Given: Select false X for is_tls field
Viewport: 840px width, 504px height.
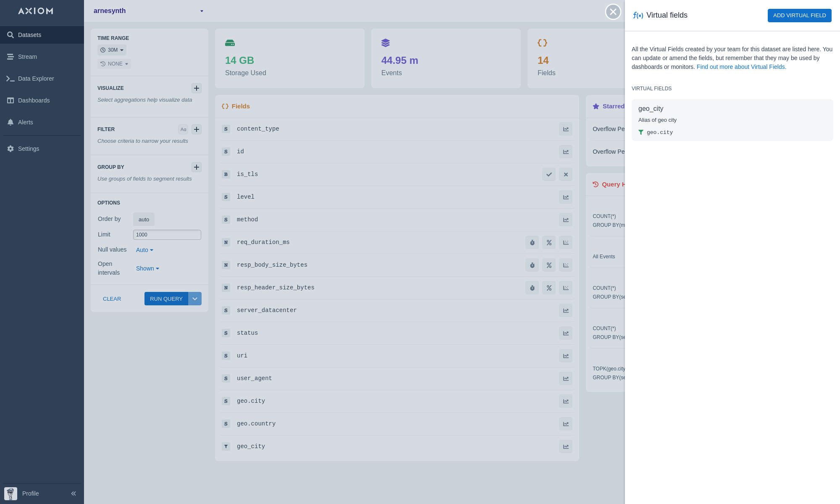Looking at the screenshot, I should pos(566,174).
